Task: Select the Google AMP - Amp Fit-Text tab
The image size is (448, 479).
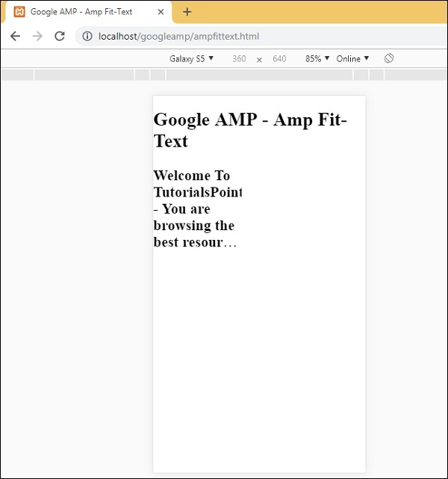Action: click(88, 12)
